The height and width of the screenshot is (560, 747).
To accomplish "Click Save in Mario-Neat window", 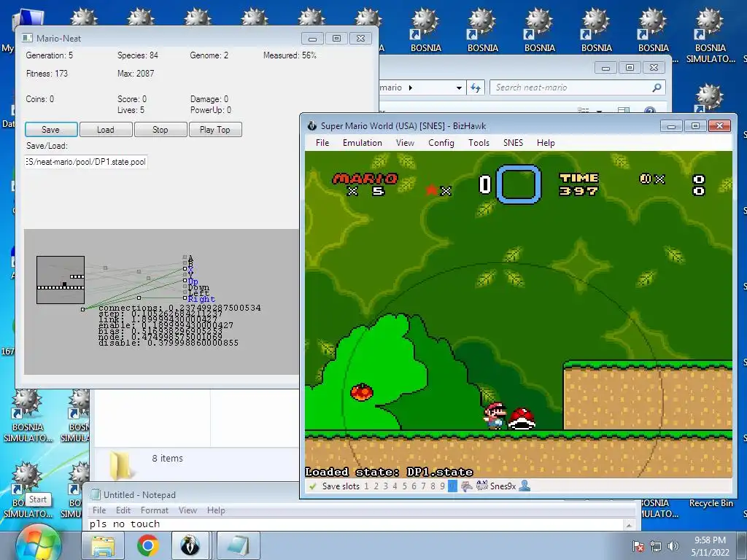I will [x=51, y=130].
